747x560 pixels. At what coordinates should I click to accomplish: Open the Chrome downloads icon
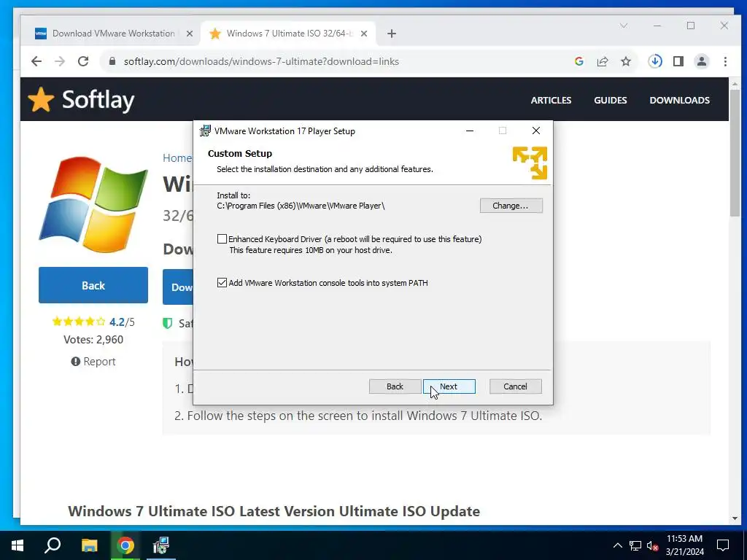655,61
